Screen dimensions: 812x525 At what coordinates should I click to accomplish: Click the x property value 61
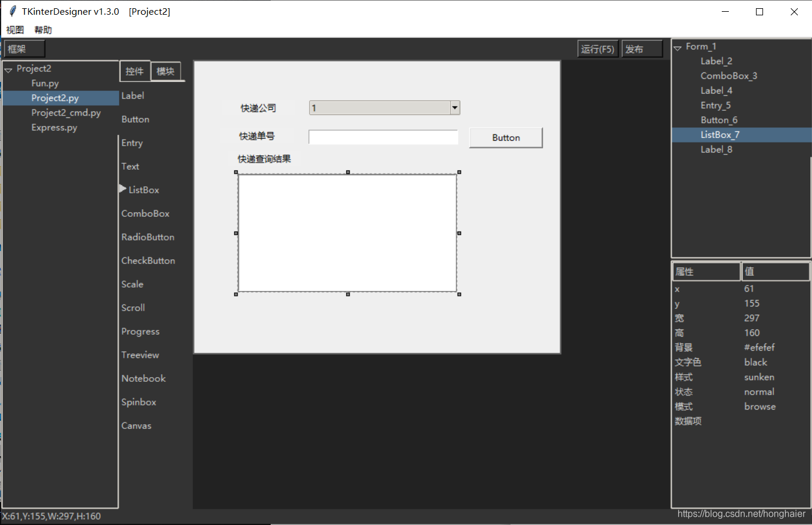tap(749, 289)
